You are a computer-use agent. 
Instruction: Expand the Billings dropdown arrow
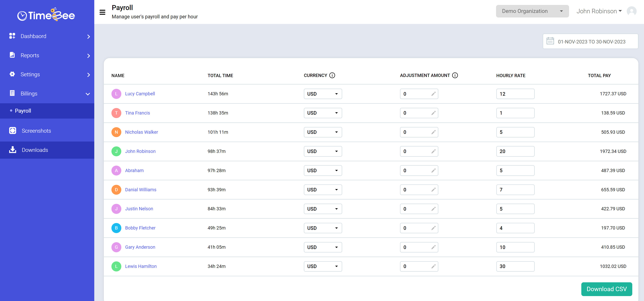click(88, 94)
